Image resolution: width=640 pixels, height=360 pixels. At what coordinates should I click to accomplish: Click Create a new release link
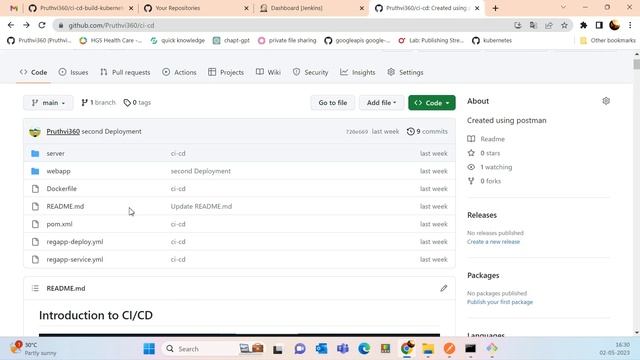point(493,242)
